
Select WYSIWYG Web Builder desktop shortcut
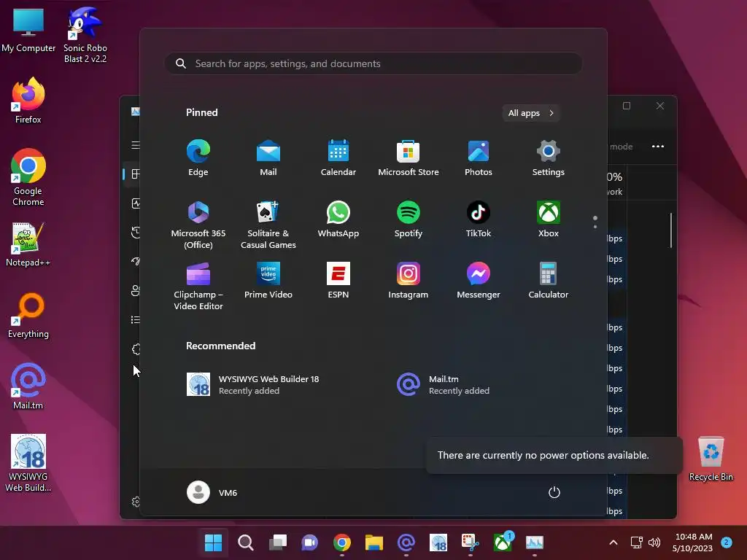coord(28,463)
